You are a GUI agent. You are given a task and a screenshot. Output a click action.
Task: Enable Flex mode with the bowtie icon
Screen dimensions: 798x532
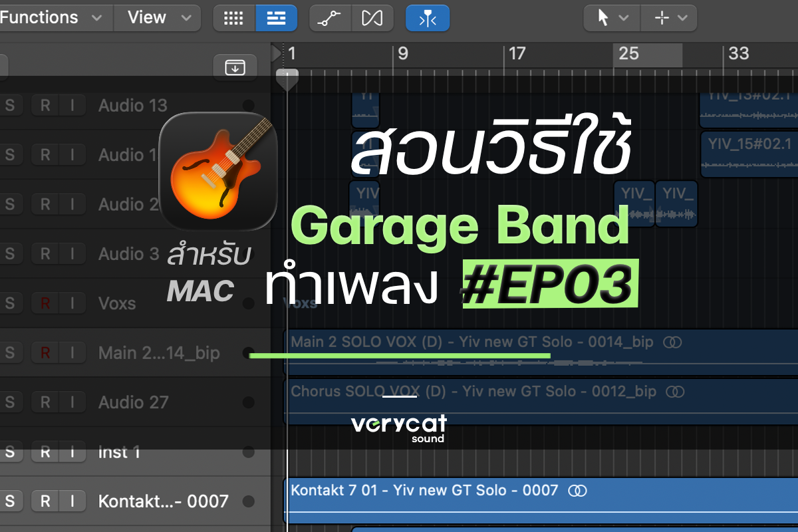tap(372, 18)
